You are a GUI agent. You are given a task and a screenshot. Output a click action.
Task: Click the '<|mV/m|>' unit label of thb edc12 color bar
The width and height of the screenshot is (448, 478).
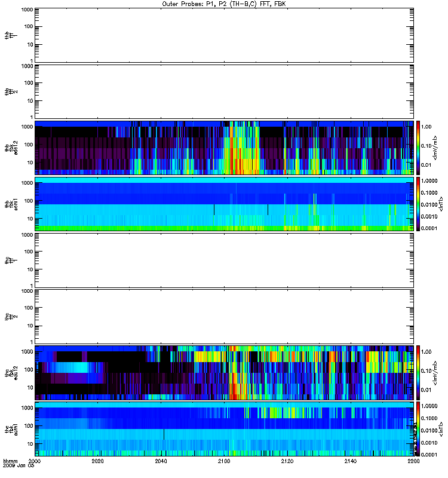coord(435,148)
